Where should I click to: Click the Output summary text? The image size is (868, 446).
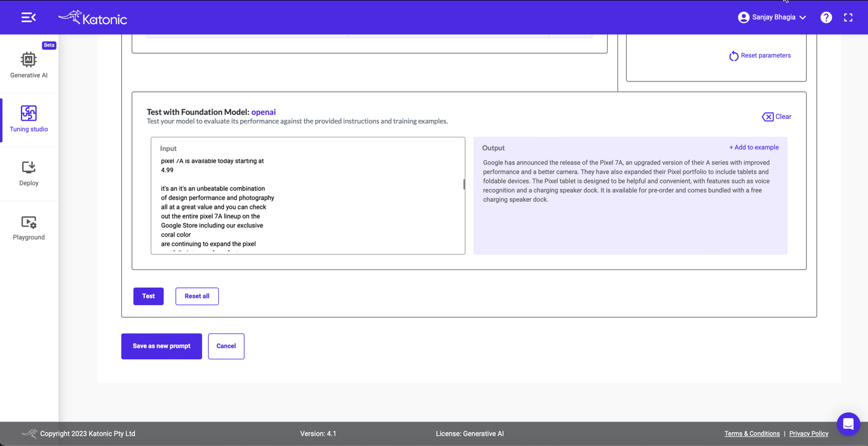tap(627, 181)
